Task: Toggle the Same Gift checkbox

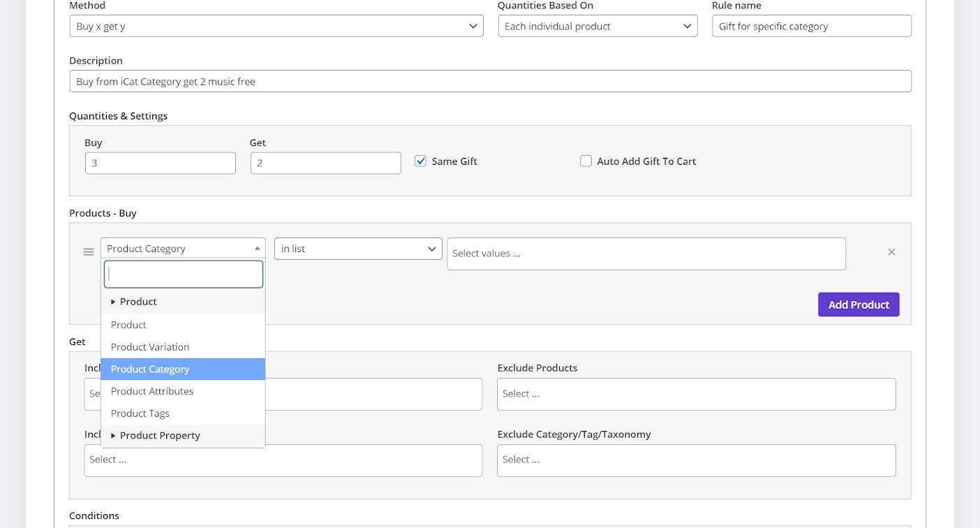Action: coord(421,161)
